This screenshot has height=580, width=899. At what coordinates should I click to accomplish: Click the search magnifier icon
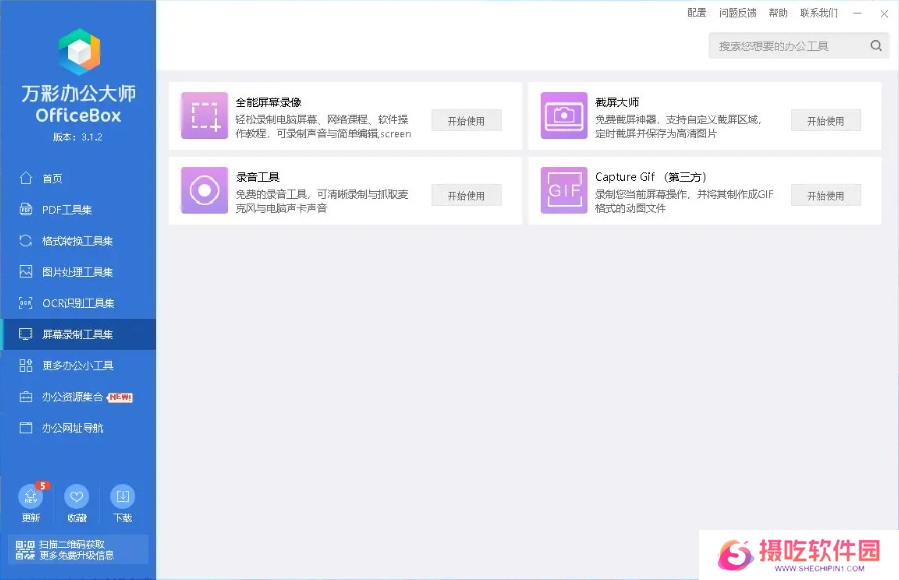tap(876, 46)
